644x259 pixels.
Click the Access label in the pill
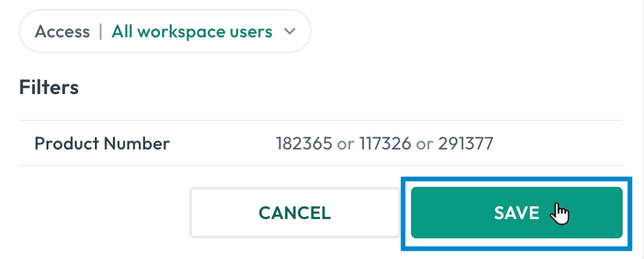pyautogui.click(x=62, y=32)
